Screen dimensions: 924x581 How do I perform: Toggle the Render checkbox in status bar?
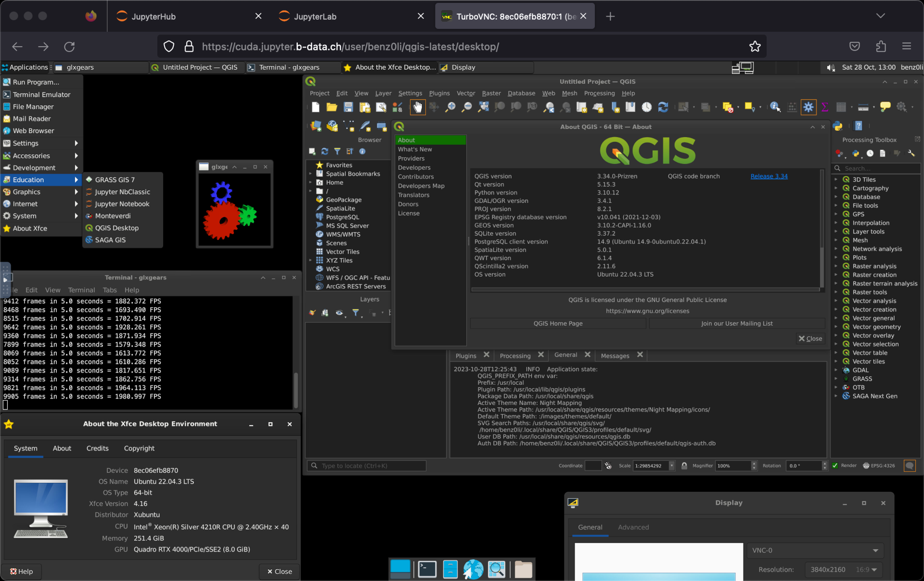(x=835, y=466)
